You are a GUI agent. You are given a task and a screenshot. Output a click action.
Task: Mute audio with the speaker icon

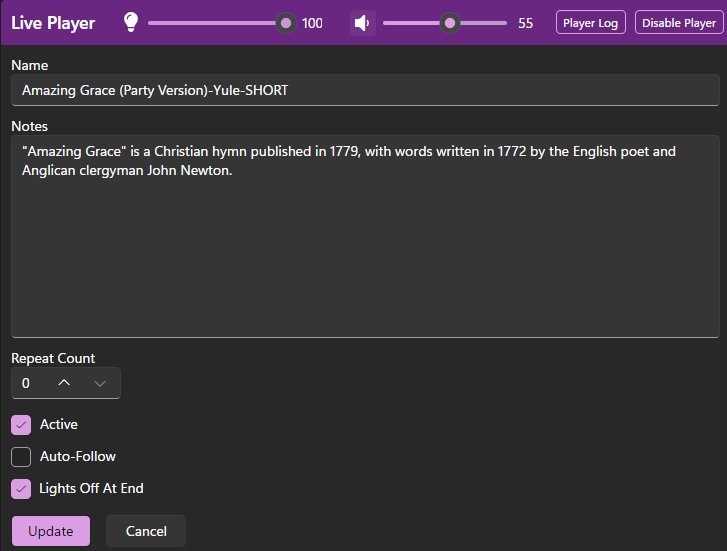pyautogui.click(x=362, y=23)
